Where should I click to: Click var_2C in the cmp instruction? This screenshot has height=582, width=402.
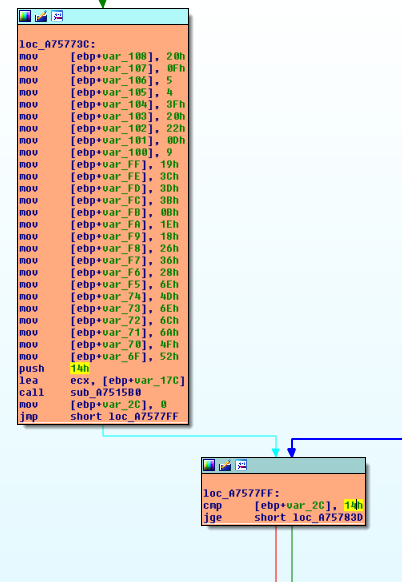pos(304,506)
